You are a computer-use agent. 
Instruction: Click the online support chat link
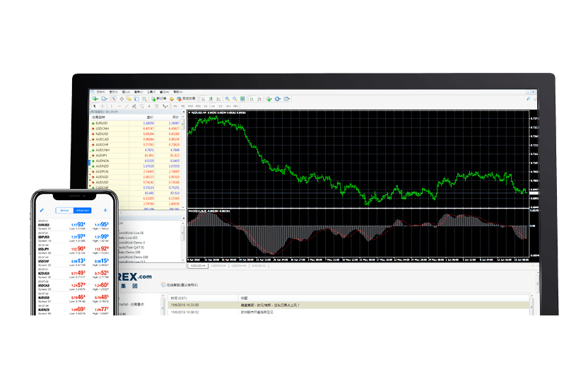[180, 285]
